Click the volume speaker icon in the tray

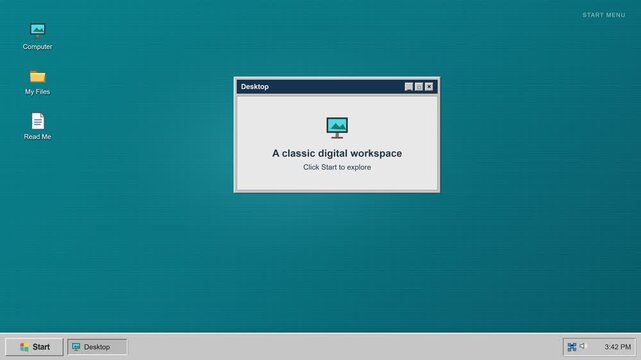tap(583, 346)
